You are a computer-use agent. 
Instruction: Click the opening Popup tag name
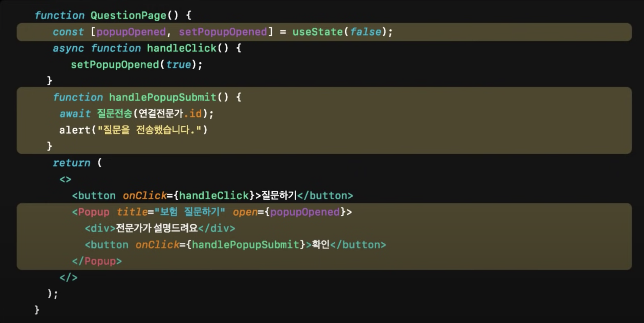[93, 212]
